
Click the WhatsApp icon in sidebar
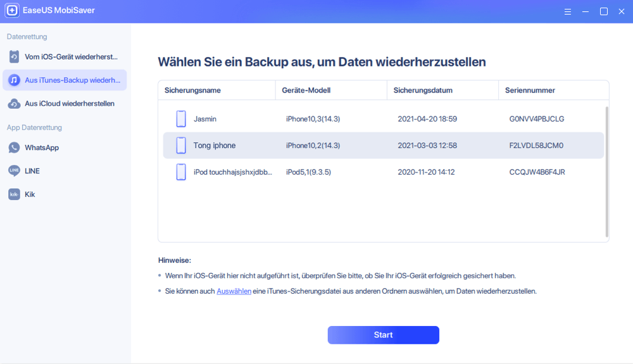click(14, 147)
